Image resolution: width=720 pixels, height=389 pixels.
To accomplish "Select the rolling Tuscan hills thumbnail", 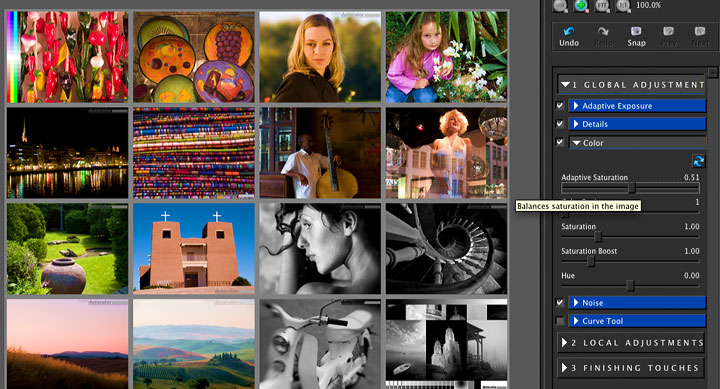I will coord(194,344).
